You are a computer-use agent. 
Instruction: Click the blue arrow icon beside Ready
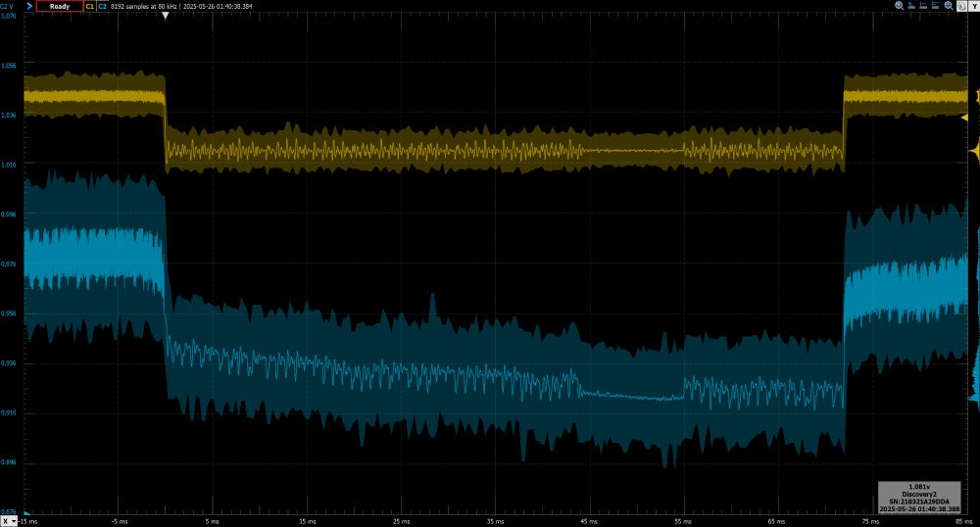coord(28,6)
